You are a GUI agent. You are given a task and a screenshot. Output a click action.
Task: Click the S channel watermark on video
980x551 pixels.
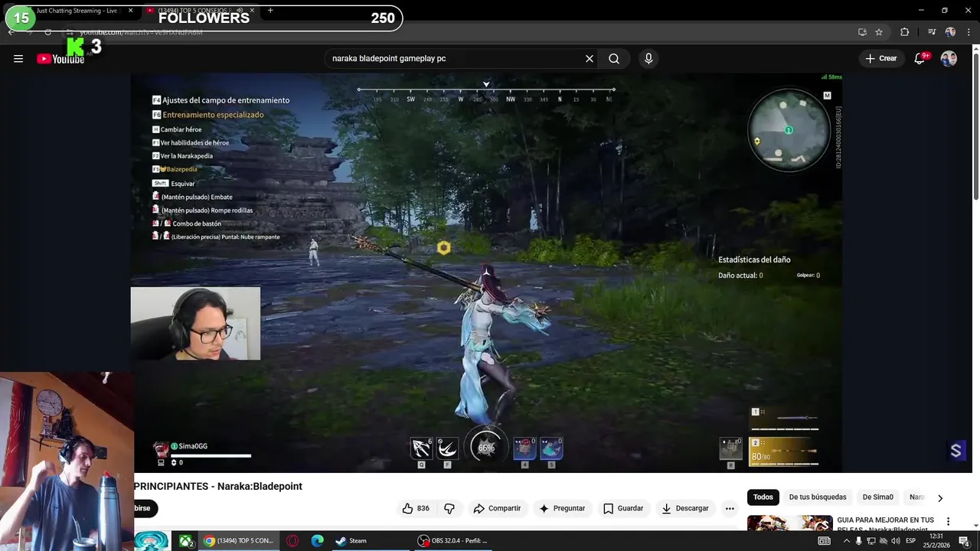pyautogui.click(x=955, y=451)
